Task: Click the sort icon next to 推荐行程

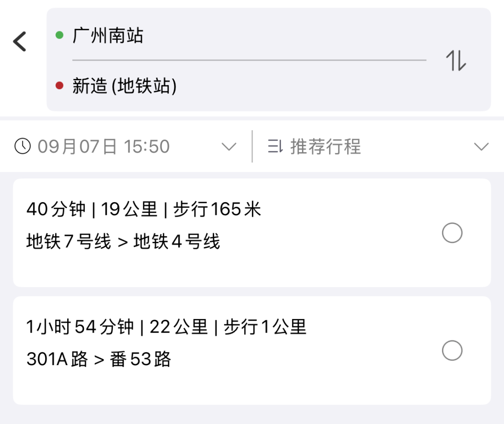Action: coord(275,147)
